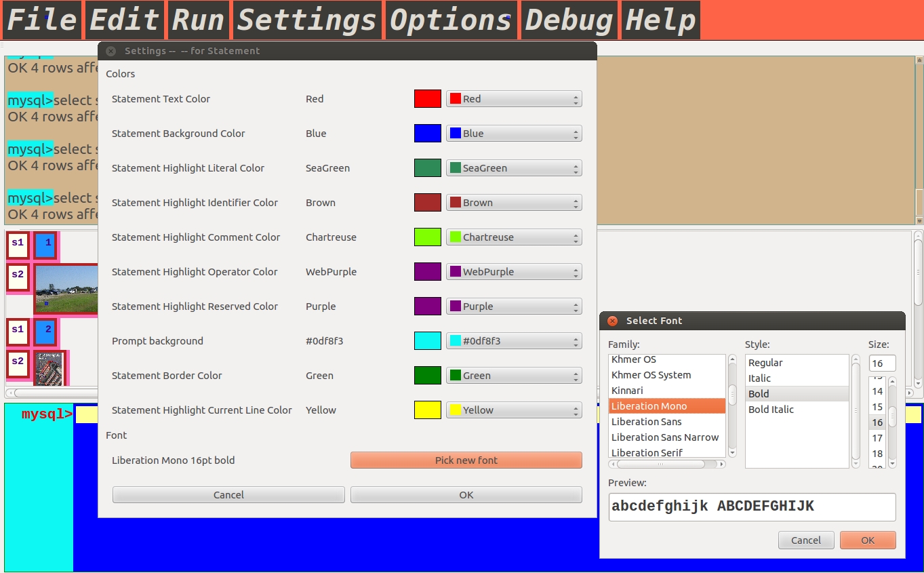
Task: Click the result grid vertical scrollbar
Action: (918, 310)
